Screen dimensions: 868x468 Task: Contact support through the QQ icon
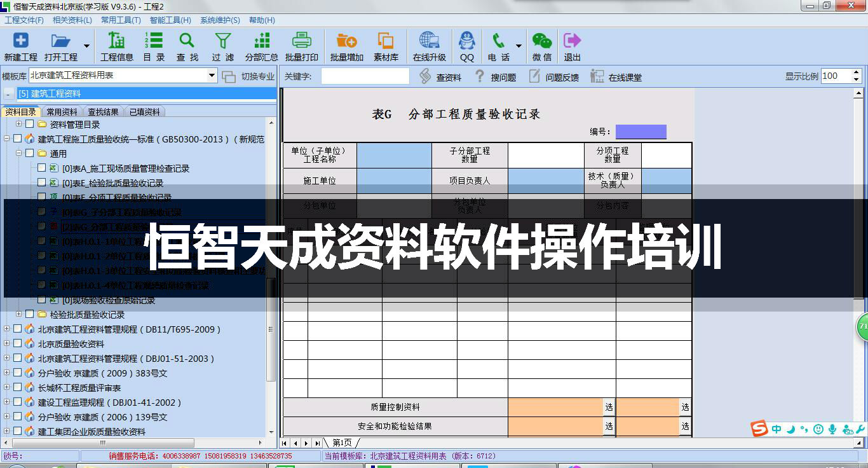(467, 48)
